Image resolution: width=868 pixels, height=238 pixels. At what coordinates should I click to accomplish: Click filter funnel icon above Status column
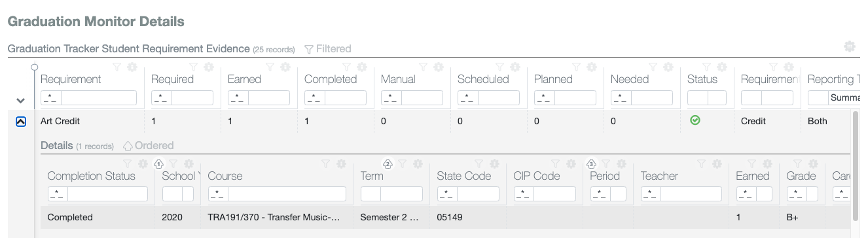point(707,67)
